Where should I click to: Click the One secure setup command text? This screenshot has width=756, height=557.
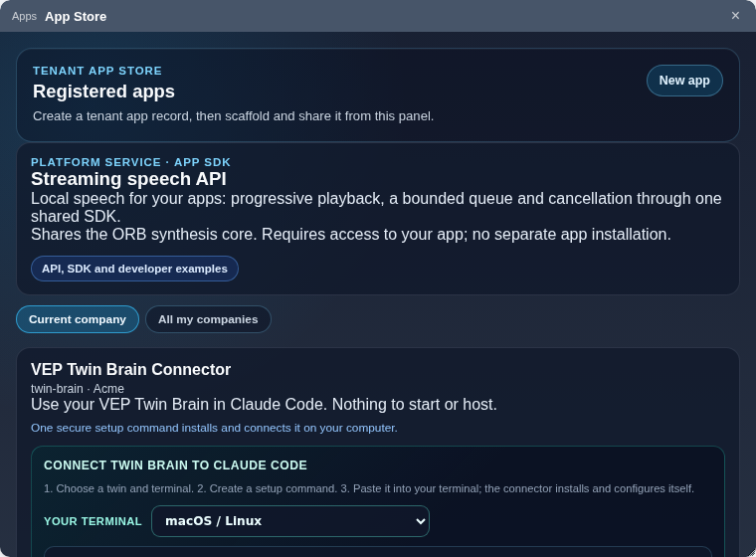point(214,428)
